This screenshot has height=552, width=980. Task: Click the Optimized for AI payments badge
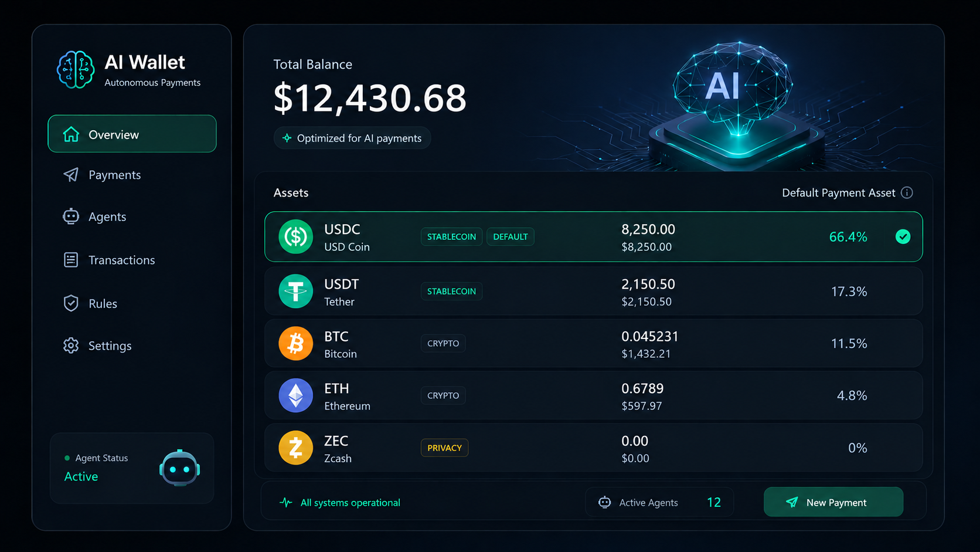point(352,138)
